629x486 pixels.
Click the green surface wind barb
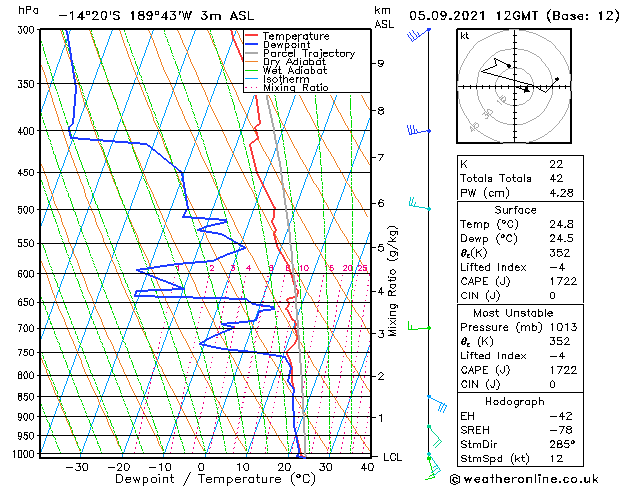tap(433, 468)
